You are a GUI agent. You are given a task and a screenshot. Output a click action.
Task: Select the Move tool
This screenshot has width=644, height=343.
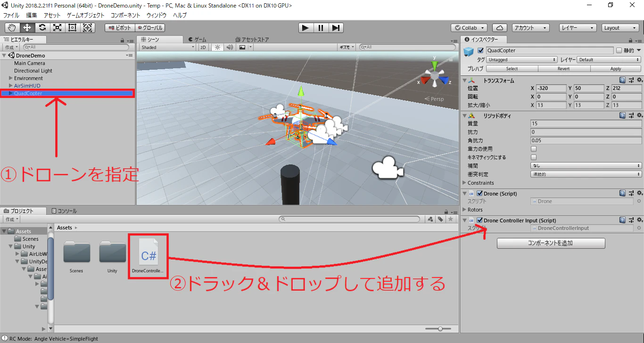click(x=27, y=28)
